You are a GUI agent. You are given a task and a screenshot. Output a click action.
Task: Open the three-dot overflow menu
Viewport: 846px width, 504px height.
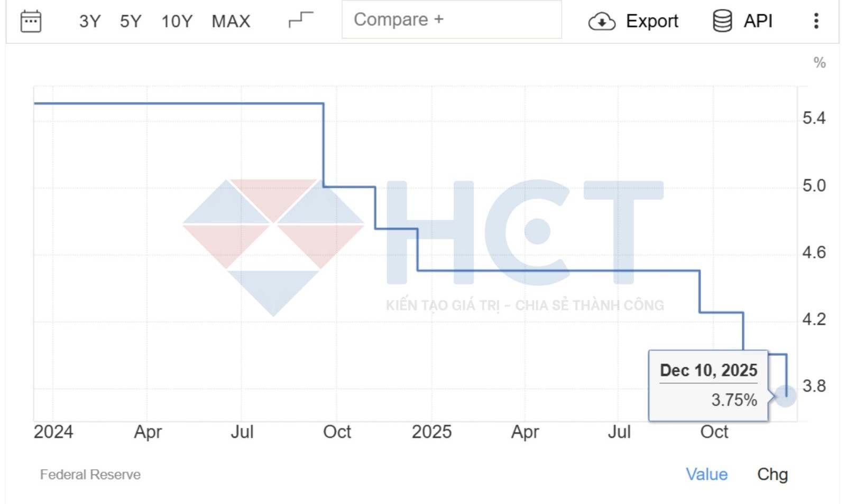tap(816, 21)
